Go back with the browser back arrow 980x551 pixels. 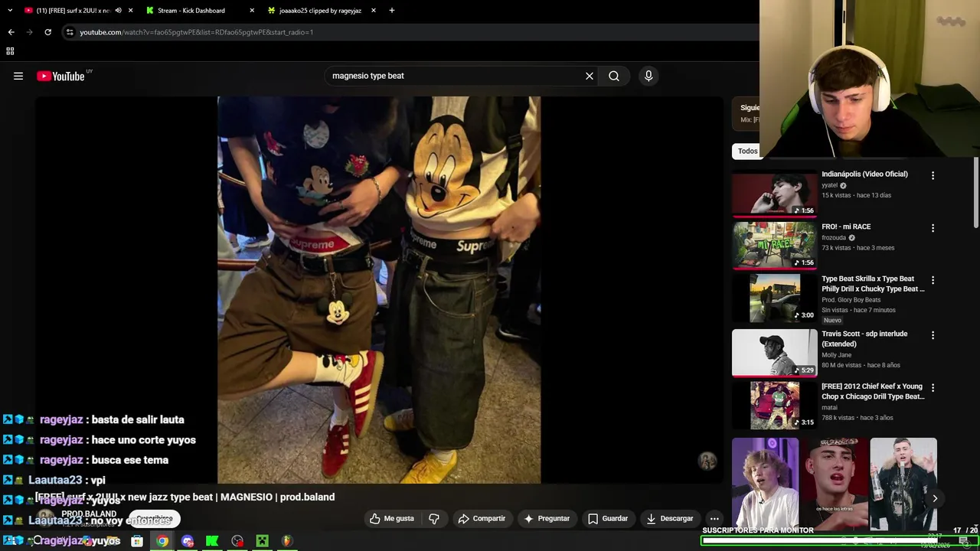pyautogui.click(x=11, y=32)
